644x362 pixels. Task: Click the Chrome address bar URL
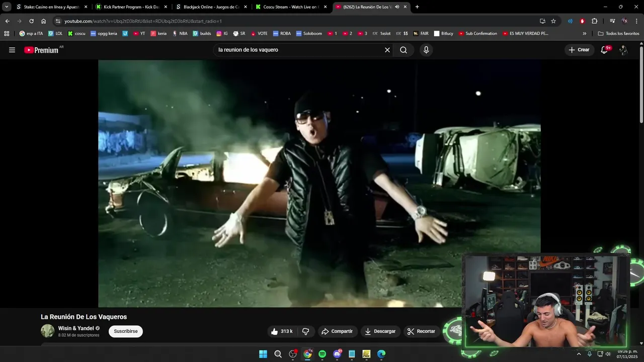coord(143,21)
